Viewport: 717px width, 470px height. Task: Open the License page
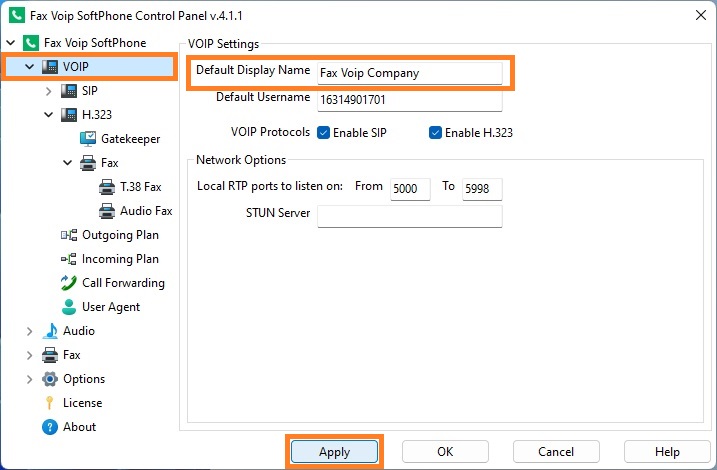click(x=82, y=403)
